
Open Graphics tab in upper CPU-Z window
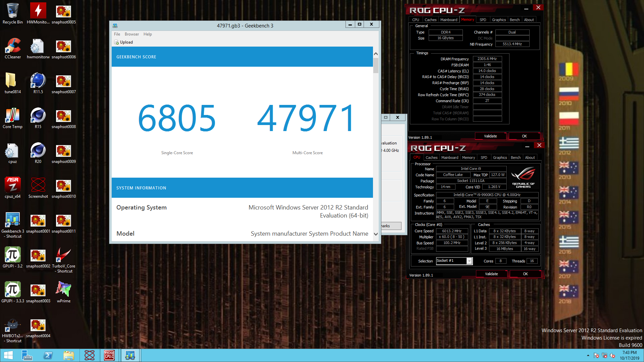[x=499, y=20]
